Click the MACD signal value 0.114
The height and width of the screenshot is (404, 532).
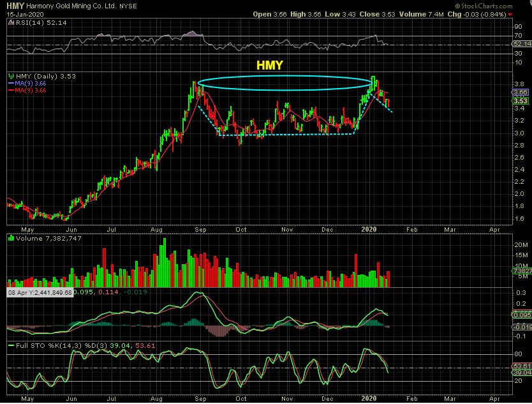(x=108, y=292)
